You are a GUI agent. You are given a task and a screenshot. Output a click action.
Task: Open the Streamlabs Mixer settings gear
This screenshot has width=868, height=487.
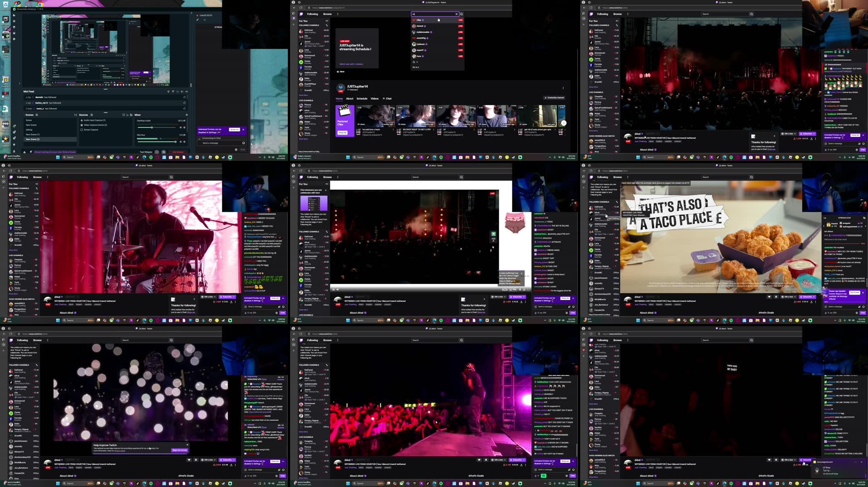pyautogui.click(x=187, y=115)
